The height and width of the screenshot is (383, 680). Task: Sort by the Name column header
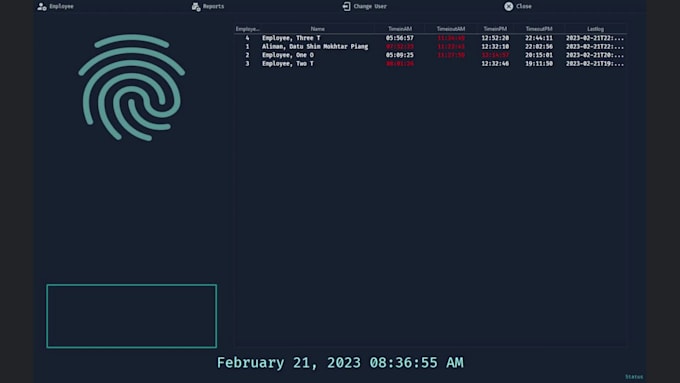(x=317, y=29)
